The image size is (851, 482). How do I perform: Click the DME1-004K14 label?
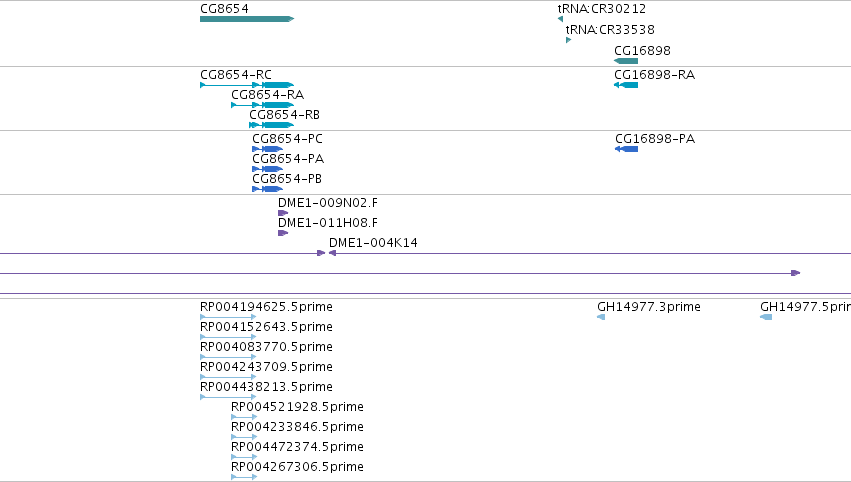(373, 243)
